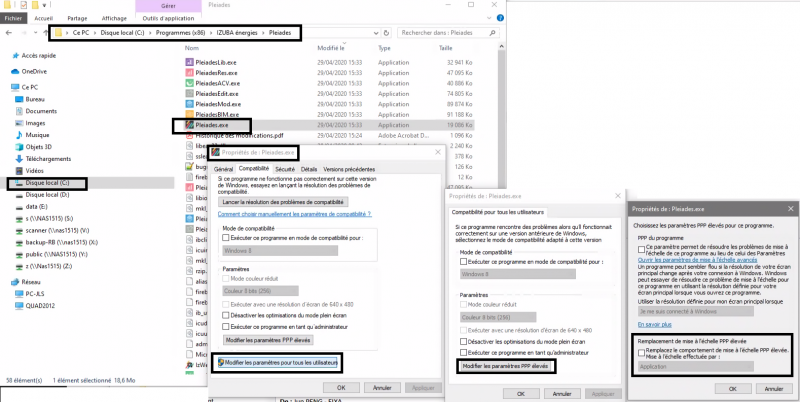Open link Comment choisir manuellement les paramètres
Screen dimensions: 800x402
click(295, 214)
